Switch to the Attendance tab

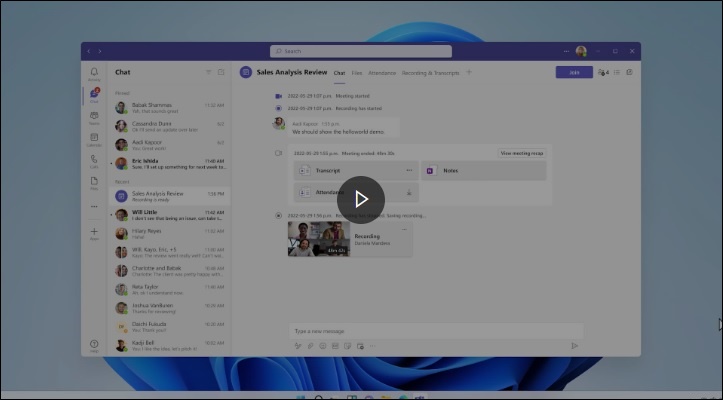pyautogui.click(x=382, y=73)
